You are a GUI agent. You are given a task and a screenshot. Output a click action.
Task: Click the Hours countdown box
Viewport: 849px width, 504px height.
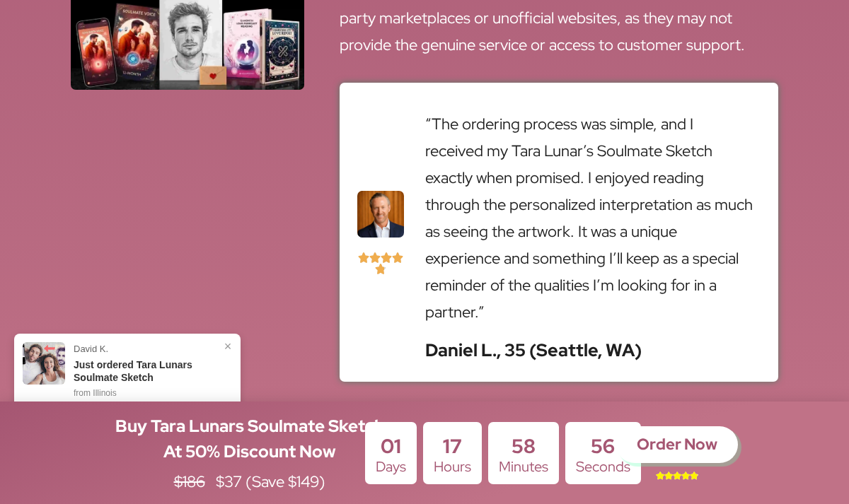452,453
